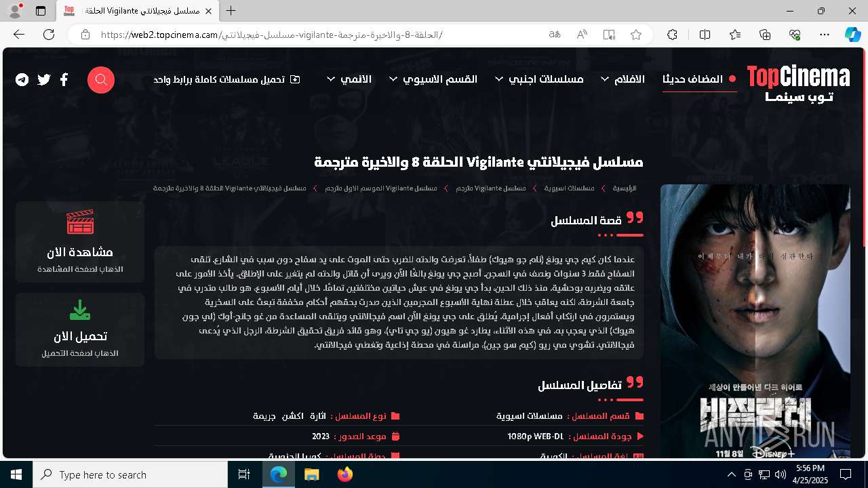This screenshot has width=868, height=488.
Task: Open collections icon
Action: click(x=765, y=35)
